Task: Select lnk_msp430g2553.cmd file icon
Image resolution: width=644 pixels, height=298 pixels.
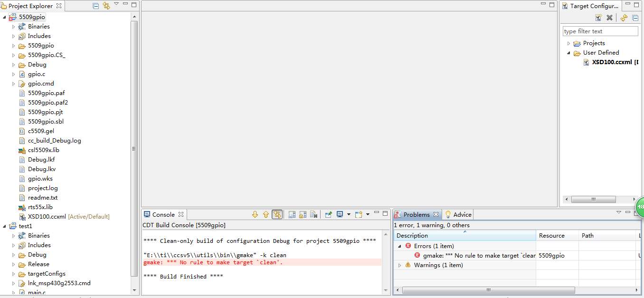Action: (x=22, y=283)
